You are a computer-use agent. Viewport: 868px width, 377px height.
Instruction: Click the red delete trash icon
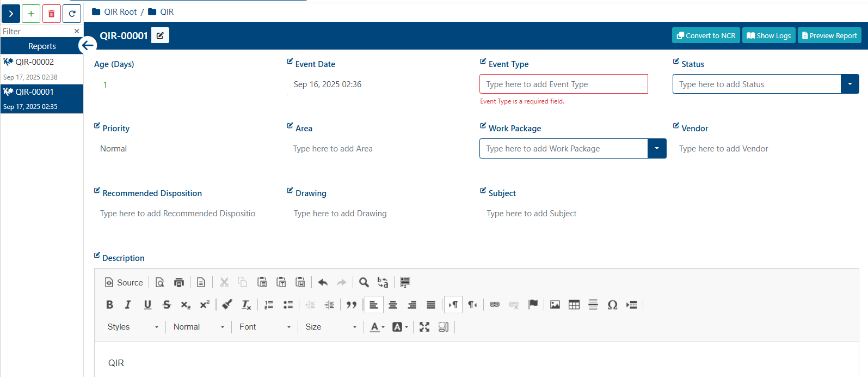[51, 14]
